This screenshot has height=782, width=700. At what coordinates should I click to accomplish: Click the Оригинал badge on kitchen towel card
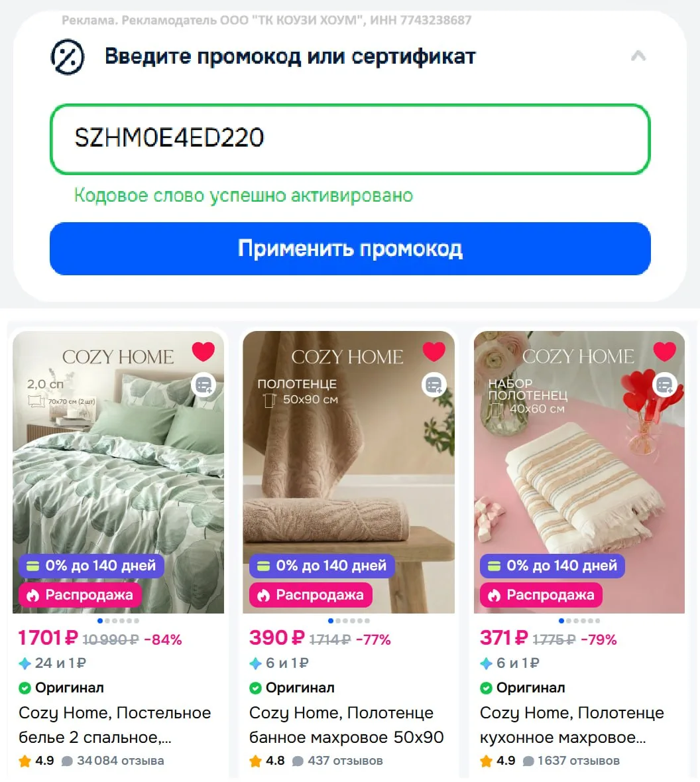pyautogui.click(x=522, y=688)
